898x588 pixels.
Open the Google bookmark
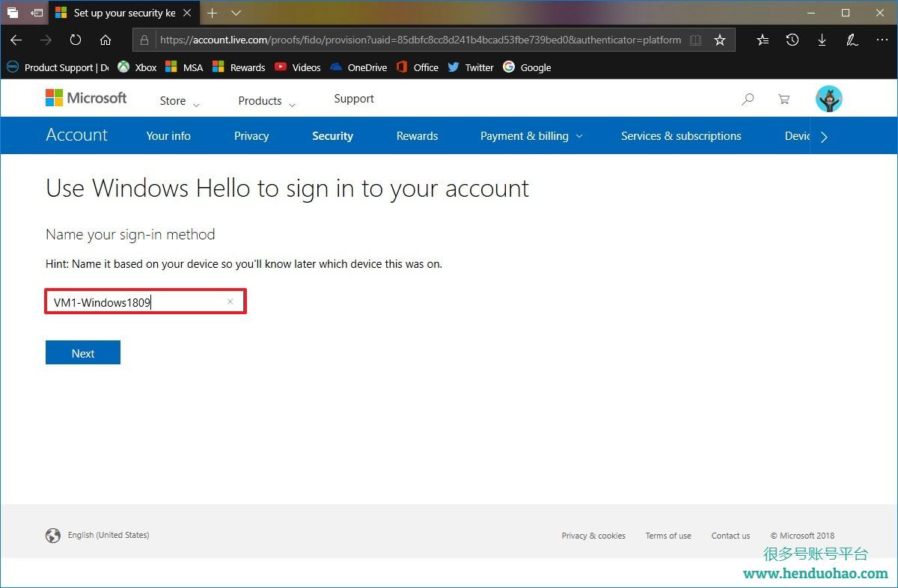(527, 67)
